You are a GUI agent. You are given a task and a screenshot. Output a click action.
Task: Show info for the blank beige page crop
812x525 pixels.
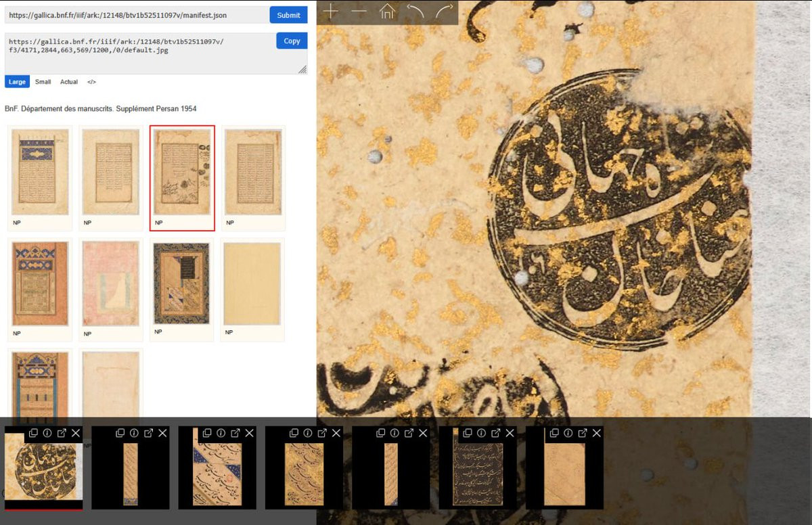click(568, 433)
